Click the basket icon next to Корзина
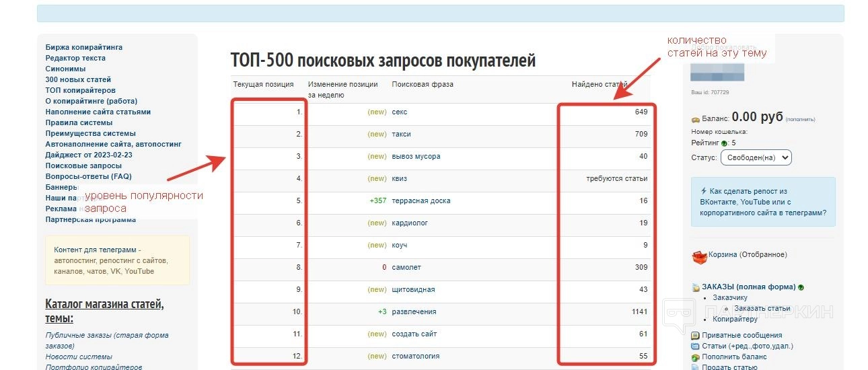868x370 pixels. (x=699, y=257)
